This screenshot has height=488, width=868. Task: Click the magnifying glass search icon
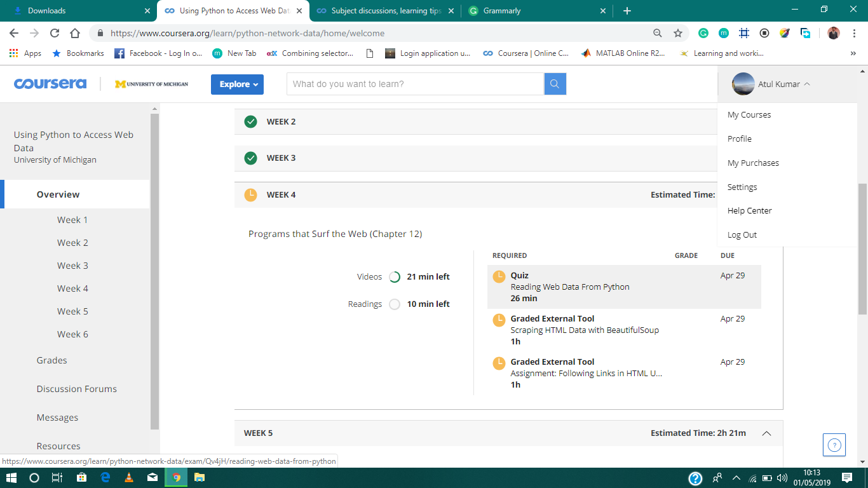554,83
